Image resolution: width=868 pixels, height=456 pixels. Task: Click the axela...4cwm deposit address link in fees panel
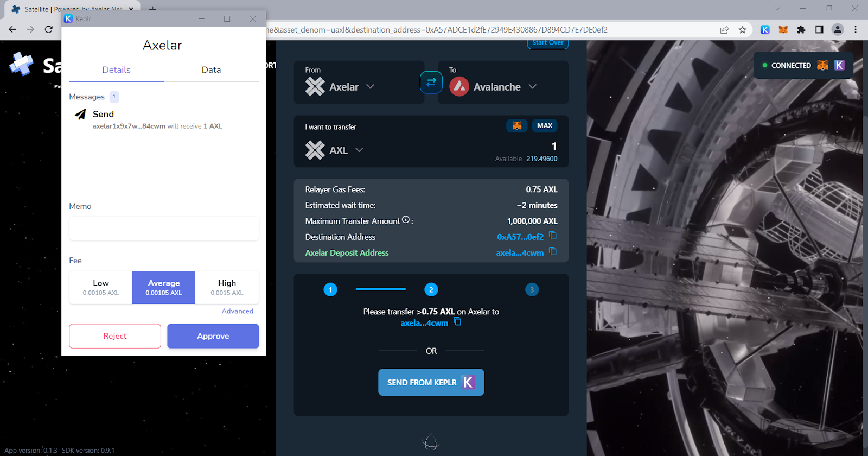520,253
